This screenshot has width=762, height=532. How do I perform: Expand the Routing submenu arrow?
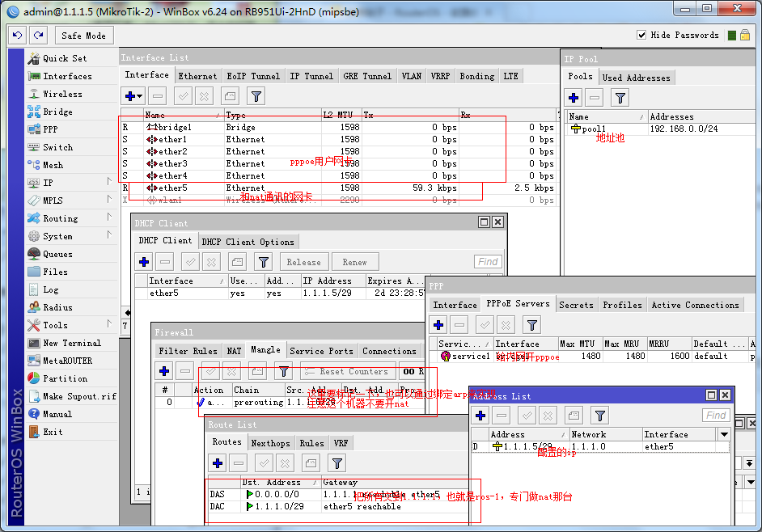pos(109,217)
